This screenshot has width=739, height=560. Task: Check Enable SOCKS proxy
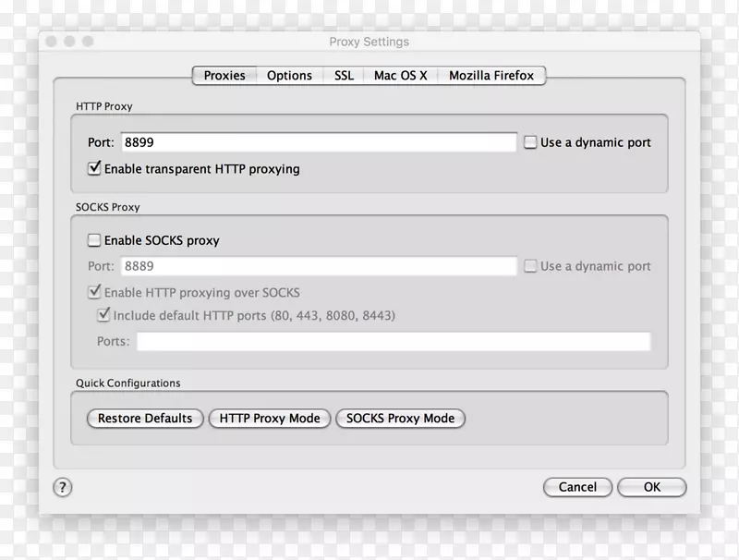94,240
